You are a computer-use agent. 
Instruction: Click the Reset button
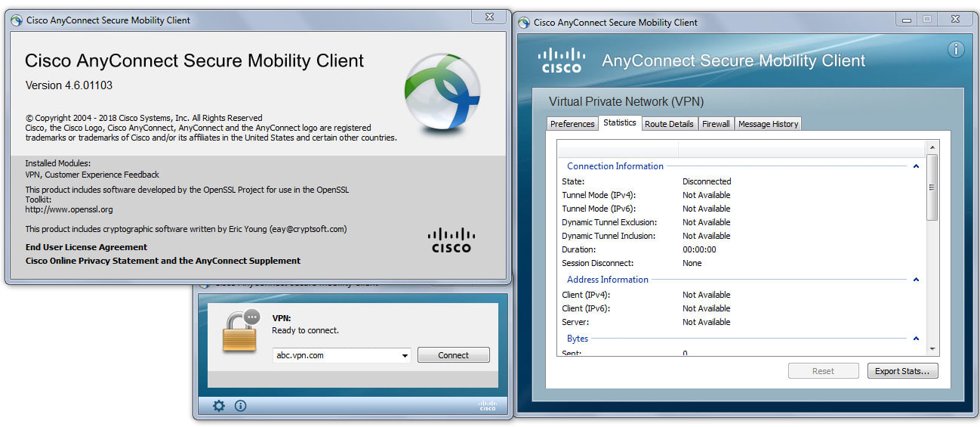pyautogui.click(x=823, y=371)
